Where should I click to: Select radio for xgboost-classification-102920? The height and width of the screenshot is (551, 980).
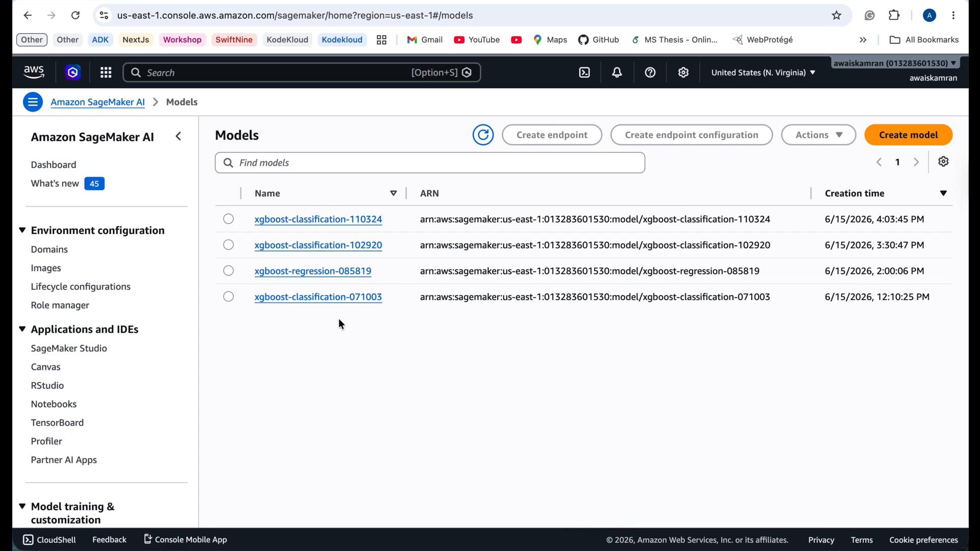[x=229, y=245]
